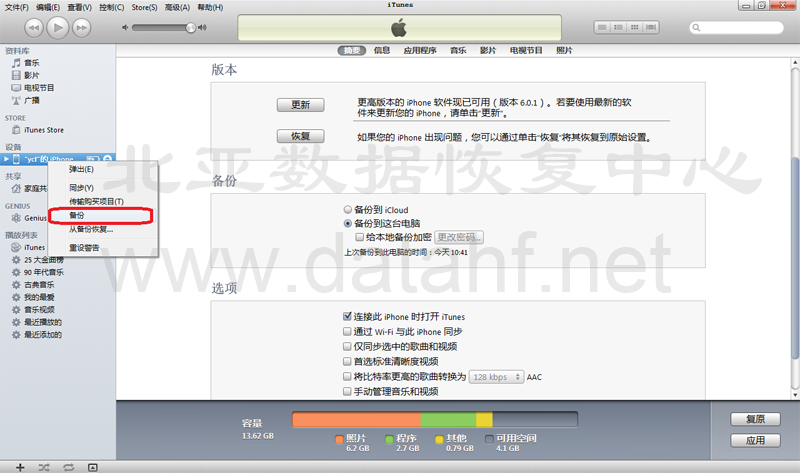Screen dimensions: 800x473
Task: Choose 从备份恢复... in context menu
Action: point(103,229)
